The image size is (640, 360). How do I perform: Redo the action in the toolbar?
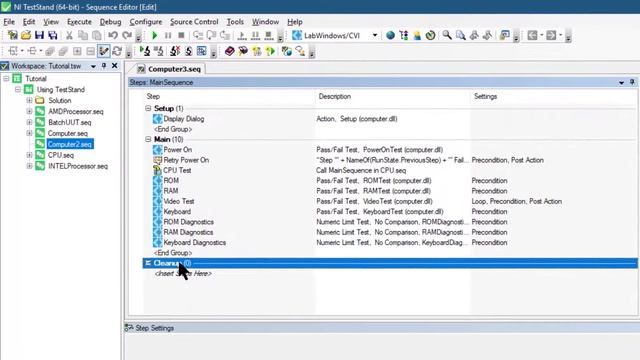[127, 36]
